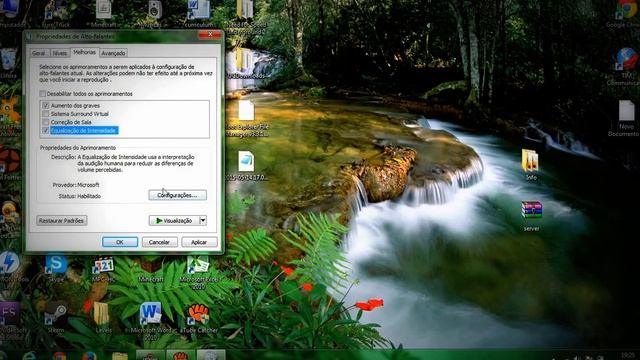Uncheck 'Aumento dos graves' enhancement
This screenshot has height=360, width=640.
coord(46,106)
